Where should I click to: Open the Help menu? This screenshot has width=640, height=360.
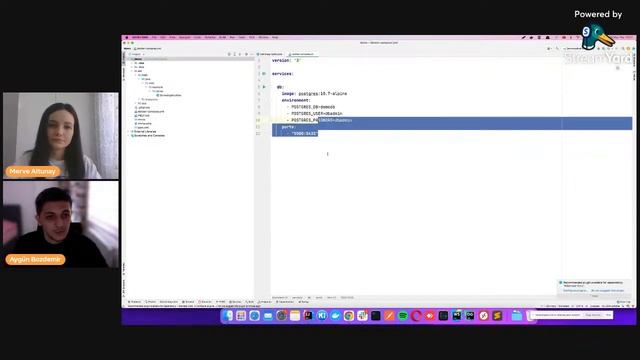[275, 38]
